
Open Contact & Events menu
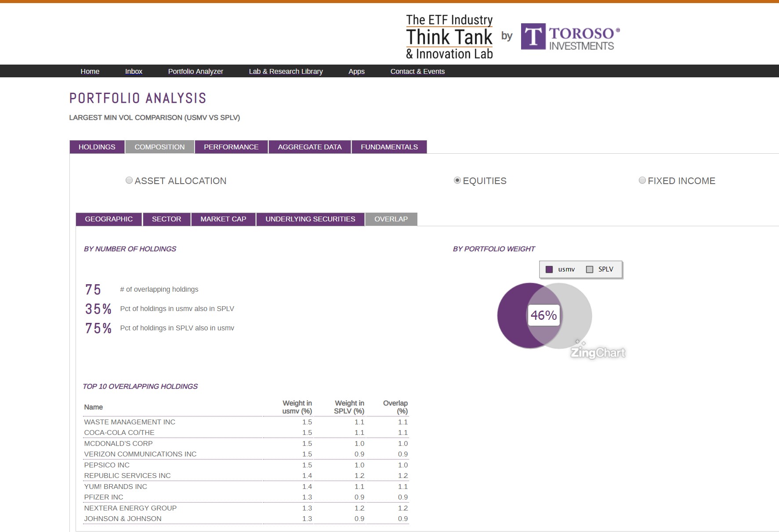coord(417,71)
